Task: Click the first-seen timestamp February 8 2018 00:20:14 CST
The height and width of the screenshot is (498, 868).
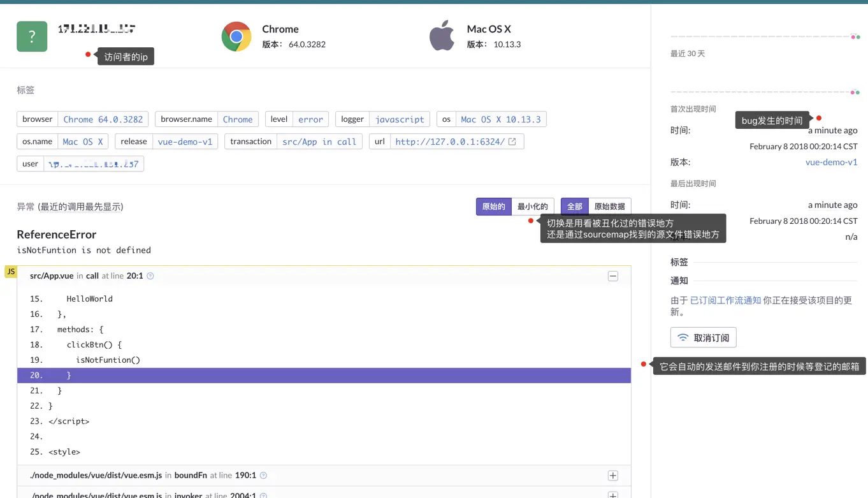Action: click(x=804, y=147)
